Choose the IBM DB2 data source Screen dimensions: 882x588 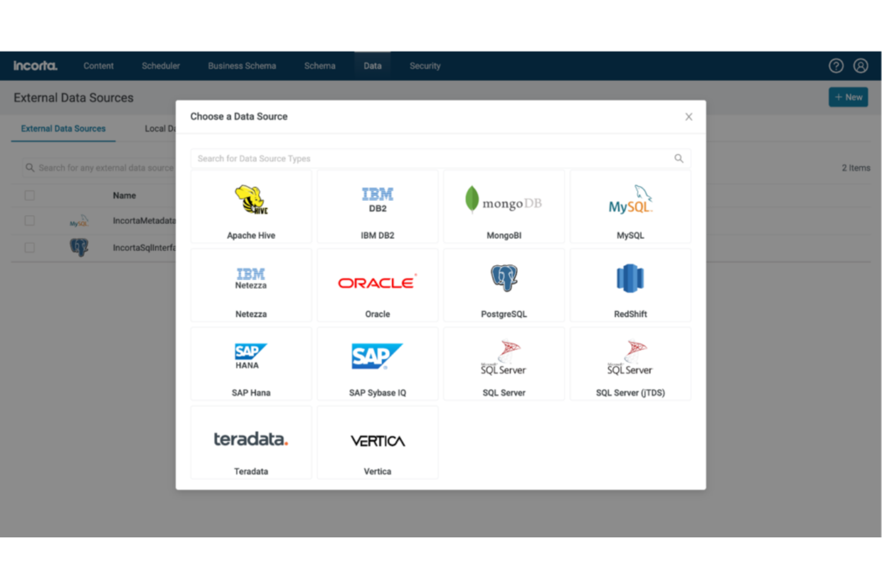coord(377,207)
